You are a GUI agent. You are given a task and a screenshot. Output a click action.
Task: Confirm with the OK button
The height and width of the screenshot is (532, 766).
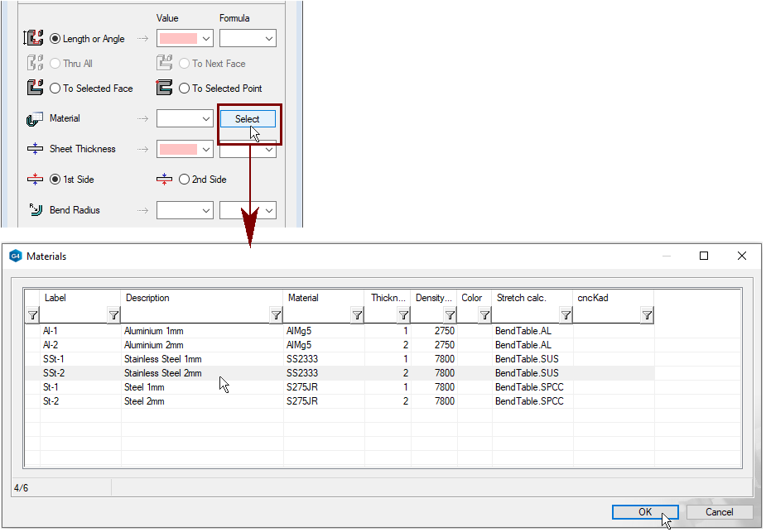(x=645, y=512)
